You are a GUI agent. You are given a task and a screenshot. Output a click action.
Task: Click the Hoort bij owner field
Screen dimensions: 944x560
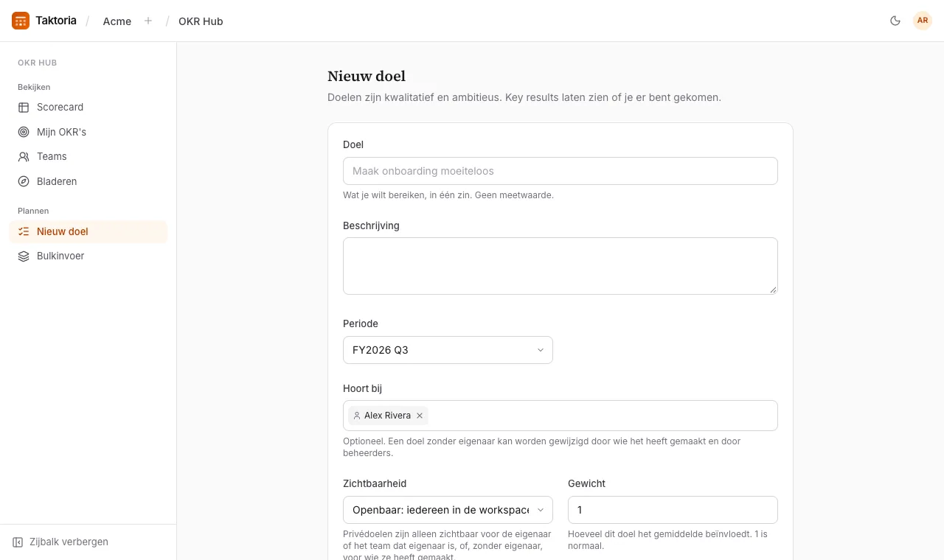[560, 416]
